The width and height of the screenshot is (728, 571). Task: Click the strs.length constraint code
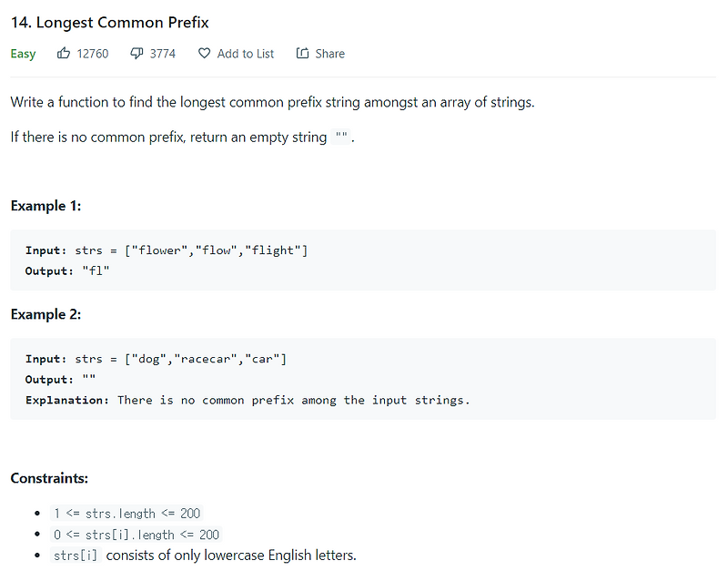pyautogui.click(x=126, y=514)
